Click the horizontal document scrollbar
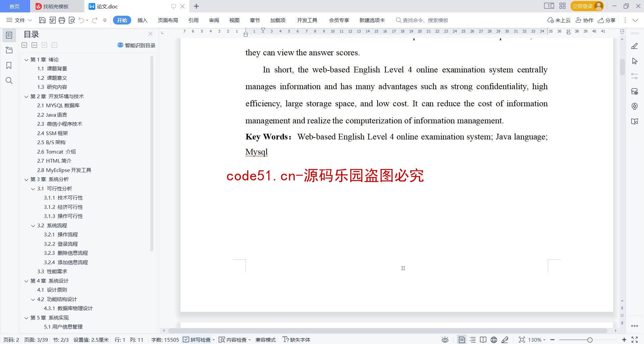644x344 pixels. (x=387, y=331)
